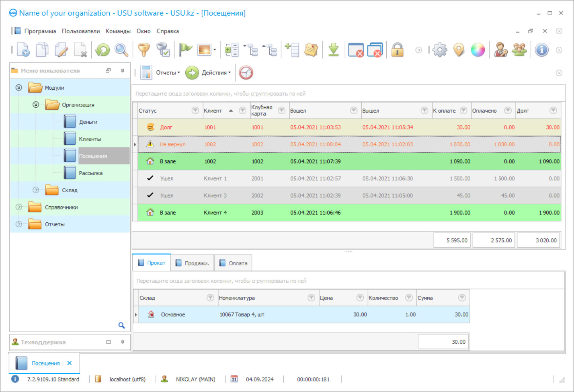Click the green download arrow icon

tap(333, 50)
